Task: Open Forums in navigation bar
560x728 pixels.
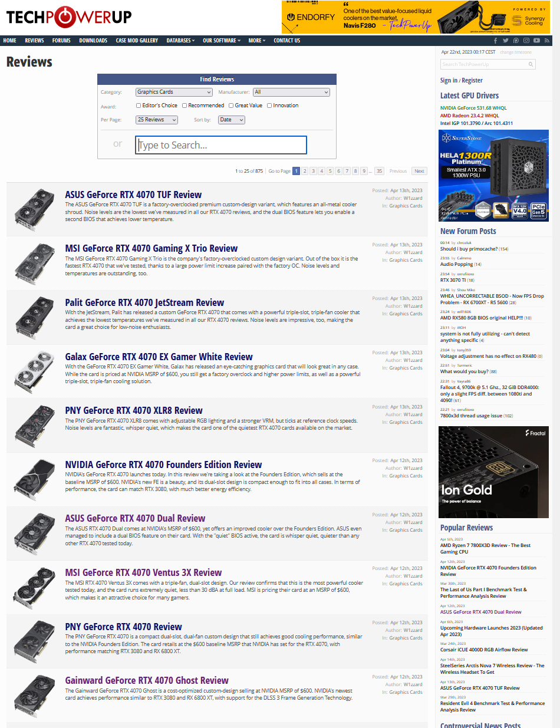Action: [x=61, y=41]
